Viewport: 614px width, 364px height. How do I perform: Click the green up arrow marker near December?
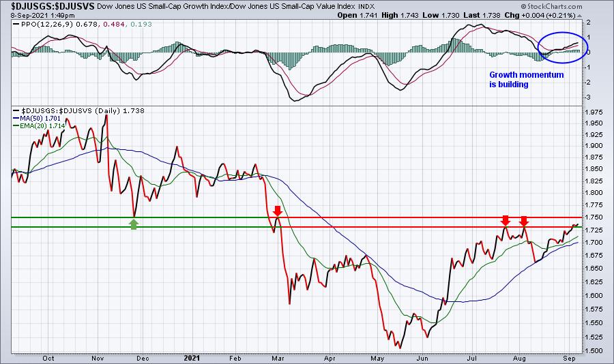134,225
